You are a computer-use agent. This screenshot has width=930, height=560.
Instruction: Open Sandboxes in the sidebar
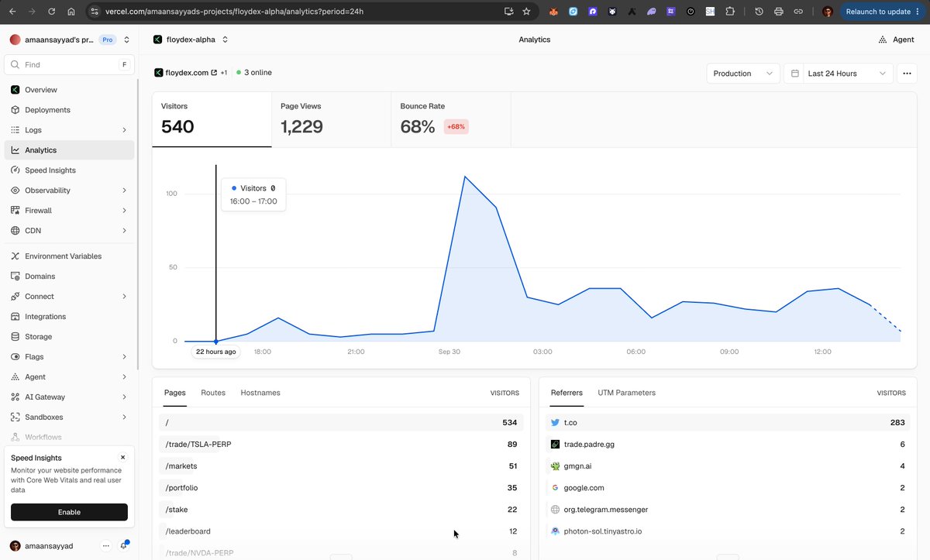(69, 417)
